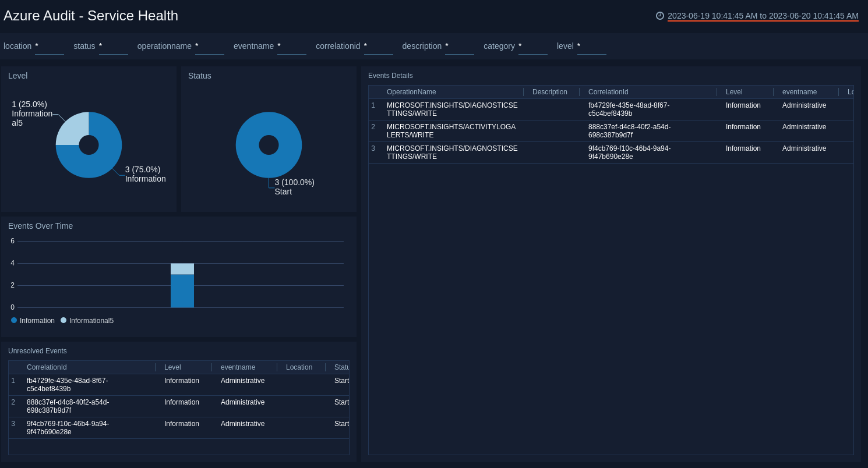This screenshot has height=468, width=868.
Task: Open the time range 2023-06-19 to 2023-06-20 selector
Action: pos(763,16)
